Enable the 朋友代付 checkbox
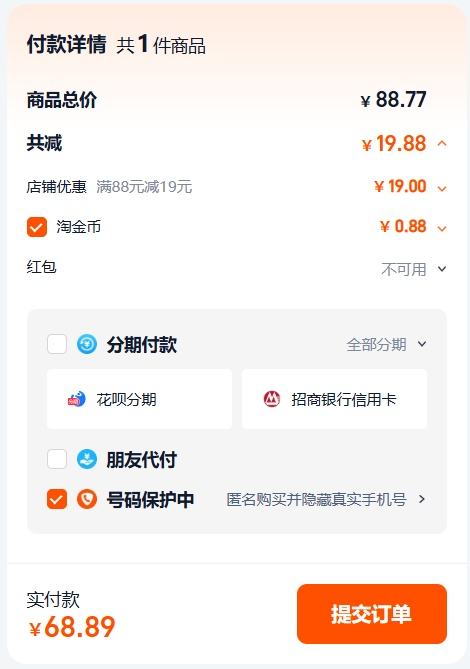Viewport: 470px width, 669px height. [x=57, y=459]
